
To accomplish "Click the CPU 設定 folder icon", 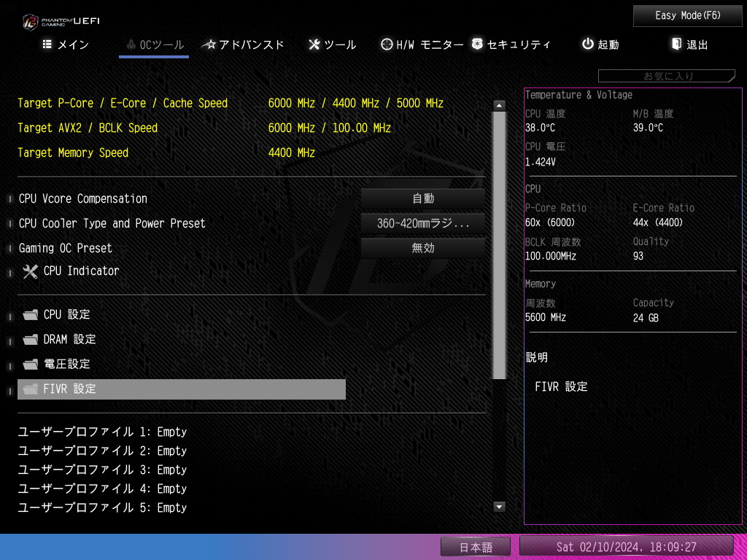I will [x=31, y=315].
